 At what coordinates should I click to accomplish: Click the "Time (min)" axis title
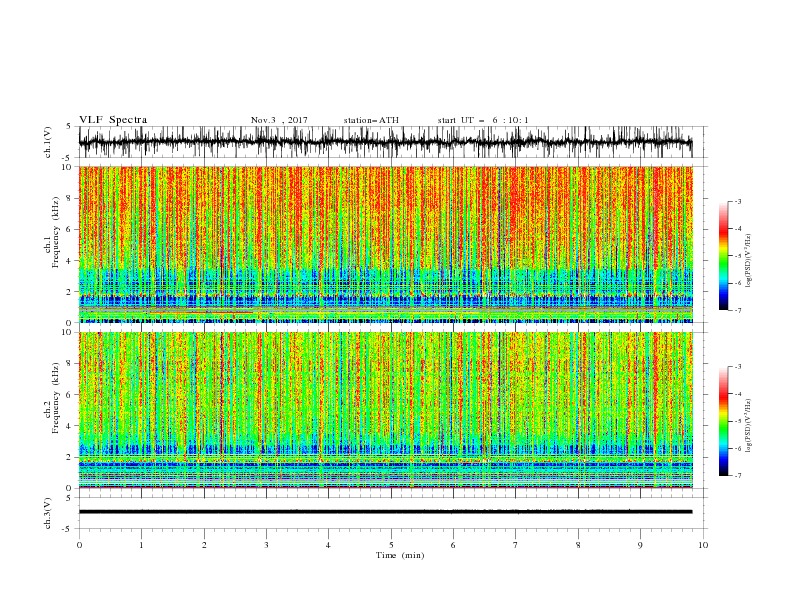point(400,555)
